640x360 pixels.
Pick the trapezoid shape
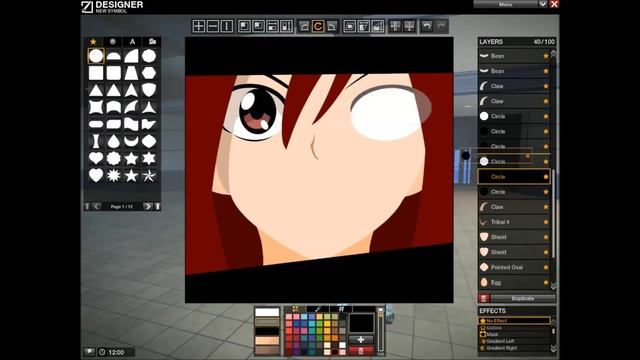click(131, 73)
